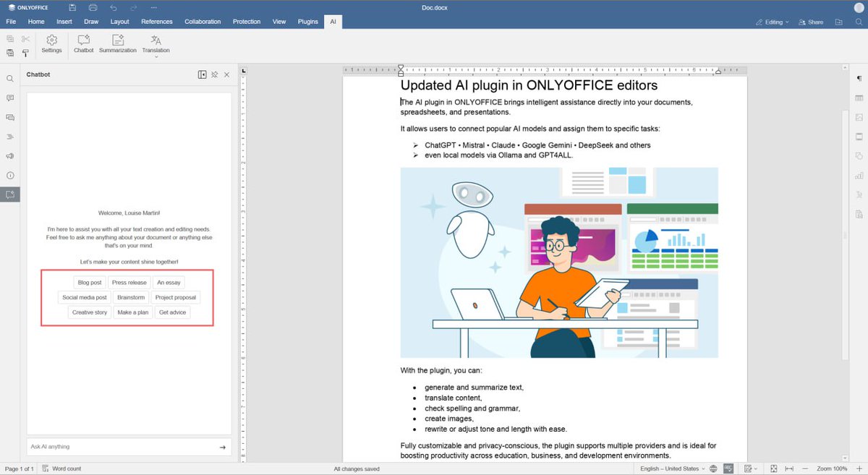Open the Headings navigation panel

[10, 137]
